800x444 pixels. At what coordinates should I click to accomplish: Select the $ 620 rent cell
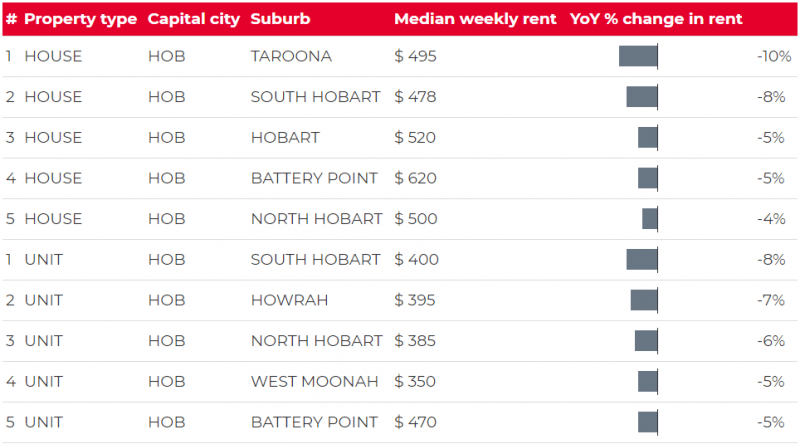pyautogui.click(x=415, y=178)
